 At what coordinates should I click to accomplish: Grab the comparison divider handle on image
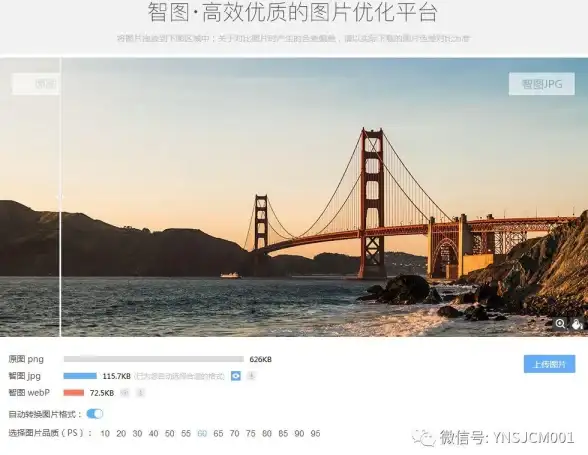pyautogui.click(x=60, y=197)
